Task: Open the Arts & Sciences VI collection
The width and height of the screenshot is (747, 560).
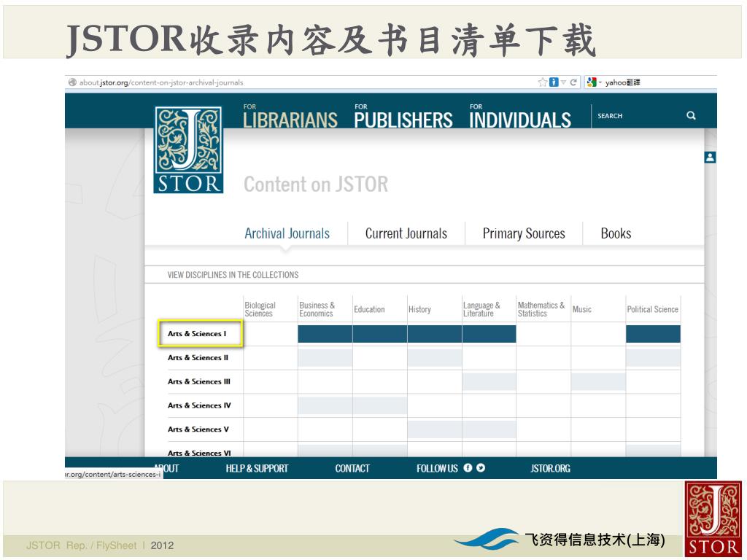Action: [x=199, y=453]
